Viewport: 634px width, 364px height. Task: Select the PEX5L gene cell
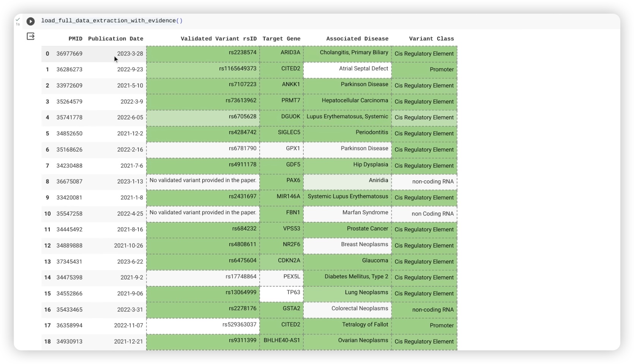point(282,278)
